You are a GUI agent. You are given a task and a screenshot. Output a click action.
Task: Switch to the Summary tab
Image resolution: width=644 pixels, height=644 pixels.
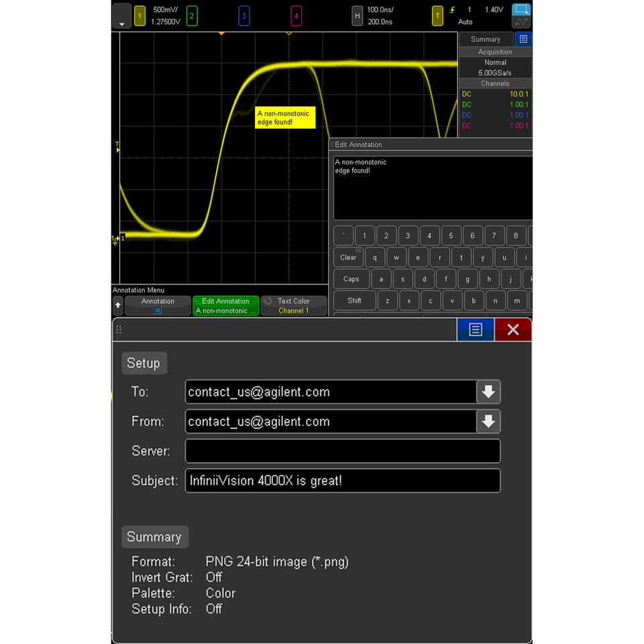click(486, 39)
